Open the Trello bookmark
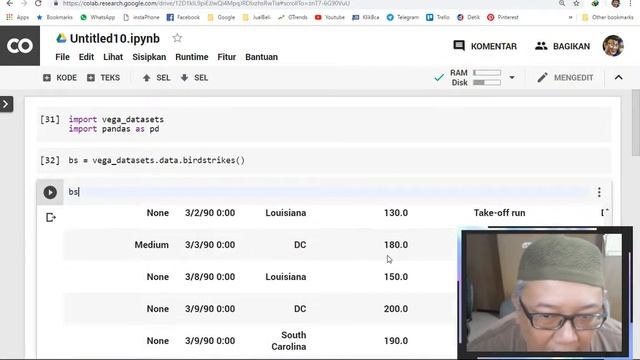The width and height of the screenshot is (640, 360). 438,17
